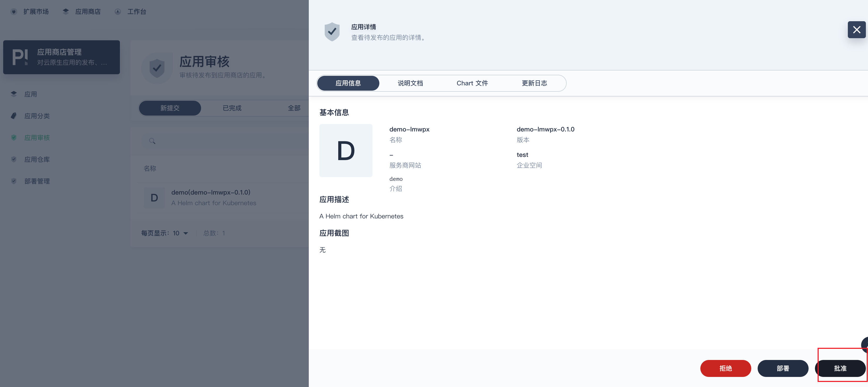Click the workspace value test

click(x=522, y=155)
